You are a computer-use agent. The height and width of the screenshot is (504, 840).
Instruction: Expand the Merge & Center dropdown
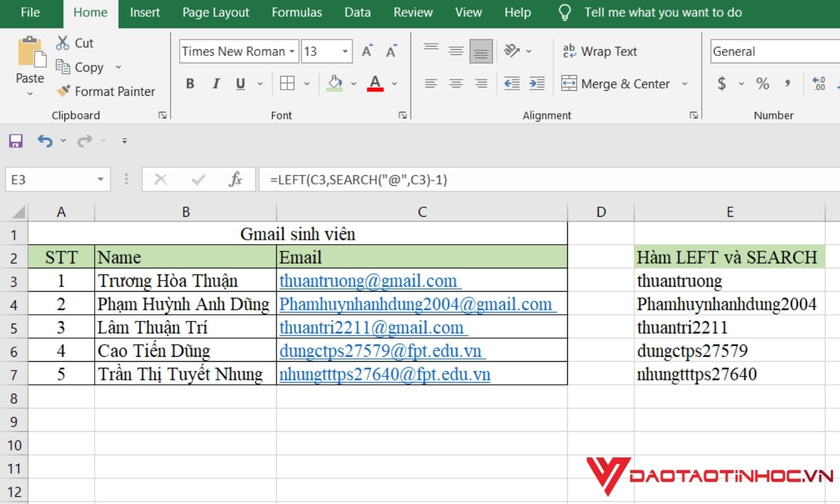pos(684,83)
